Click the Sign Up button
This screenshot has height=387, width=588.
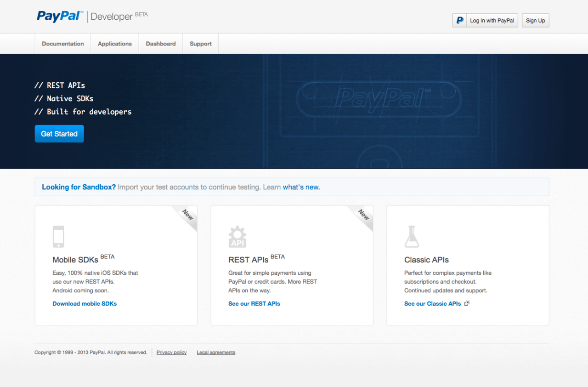point(535,21)
